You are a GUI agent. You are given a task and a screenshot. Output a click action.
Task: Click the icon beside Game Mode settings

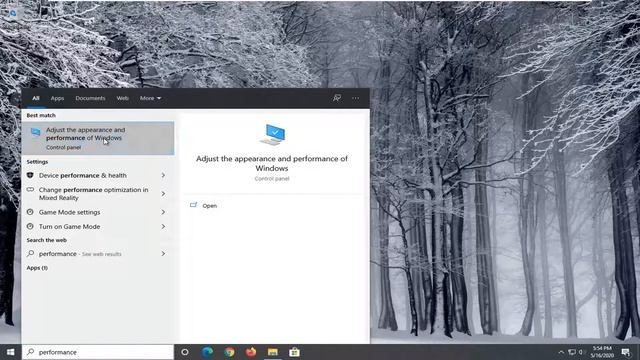click(30, 212)
